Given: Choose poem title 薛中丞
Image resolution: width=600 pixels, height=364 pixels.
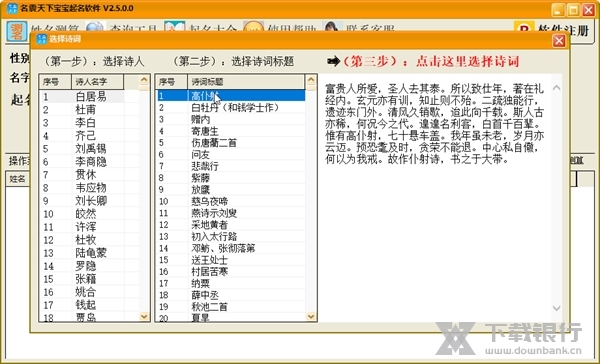Looking at the screenshot, I should (x=205, y=295).
